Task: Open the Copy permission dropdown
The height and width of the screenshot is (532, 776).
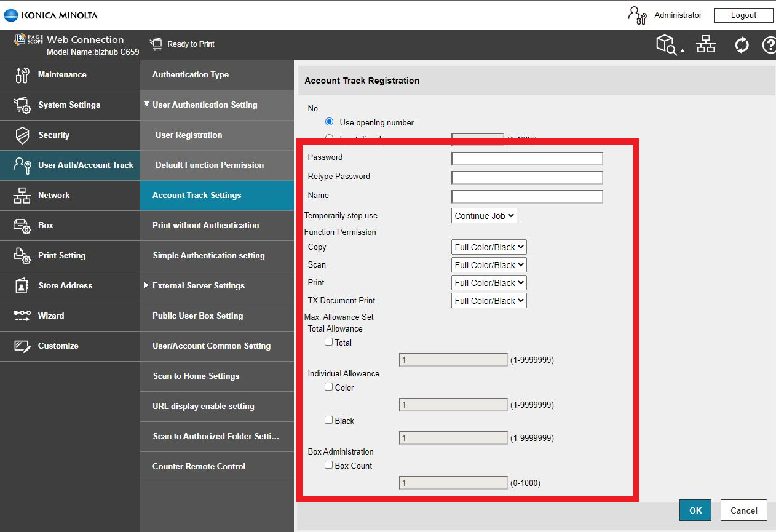Action: coord(489,247)
